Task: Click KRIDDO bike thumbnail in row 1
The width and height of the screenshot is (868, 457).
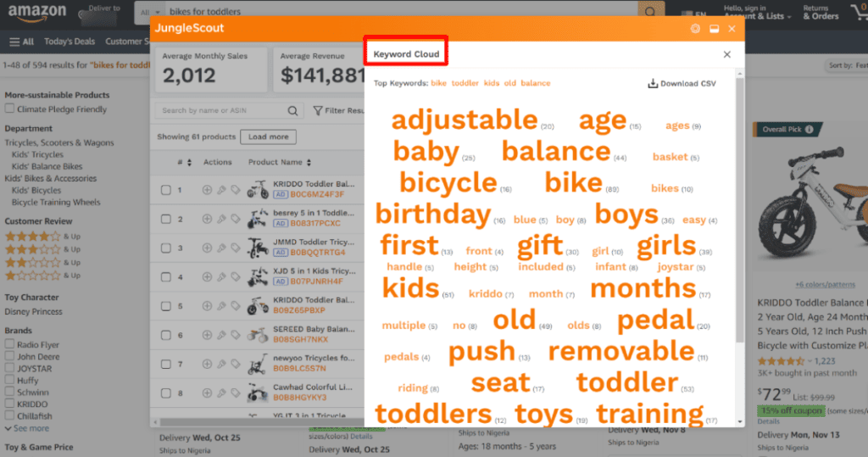Action: coord(258,190)
